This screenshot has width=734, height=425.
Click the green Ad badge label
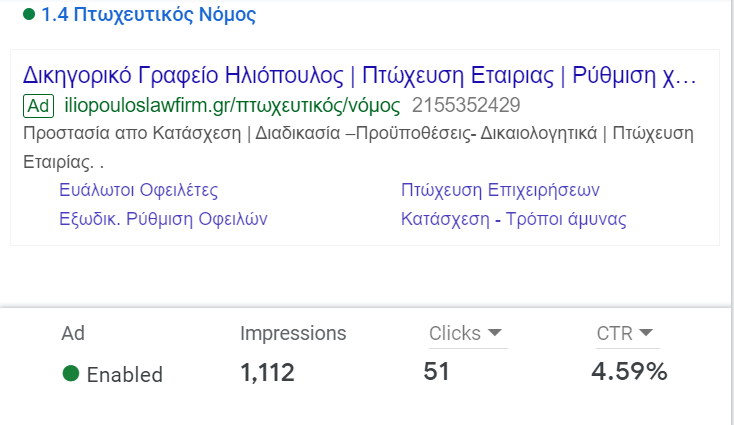point(38,106)
